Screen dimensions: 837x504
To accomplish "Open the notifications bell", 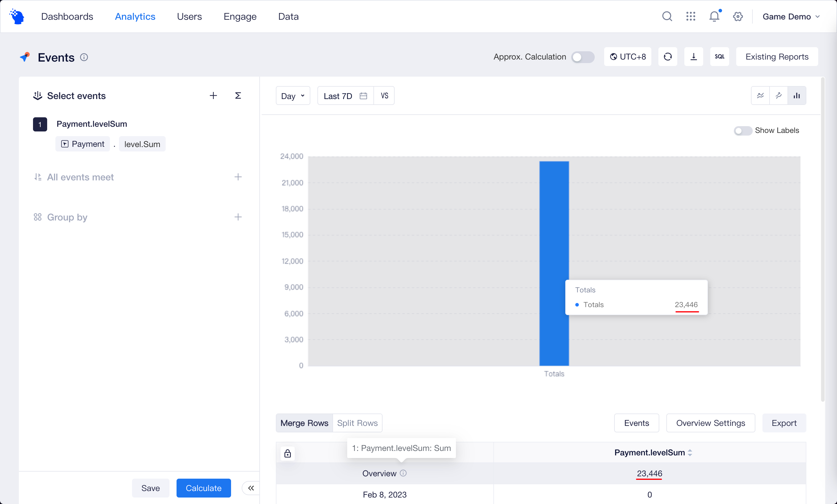I will click(714, 16).
